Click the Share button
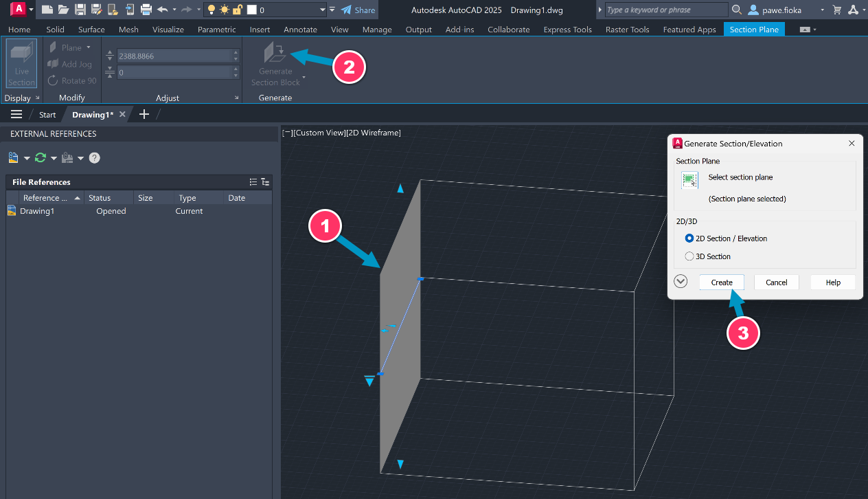Image resolution: width=868 pixels, height=499 pixels. coord(357,10)
